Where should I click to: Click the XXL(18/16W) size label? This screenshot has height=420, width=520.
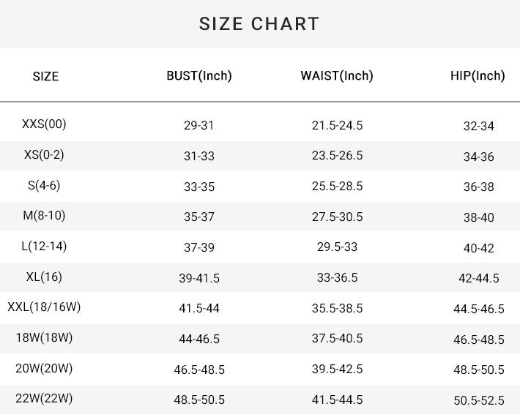44,307
